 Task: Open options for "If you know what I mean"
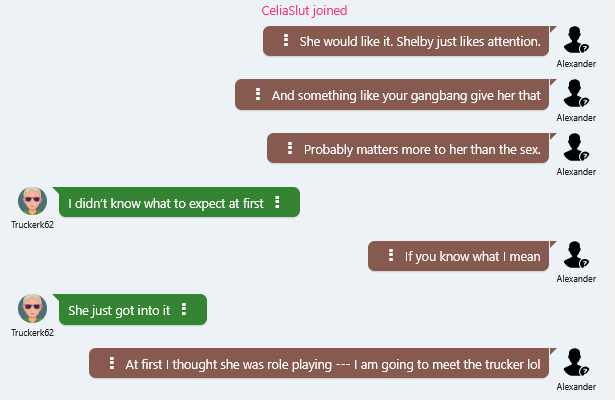click(391, 256)
